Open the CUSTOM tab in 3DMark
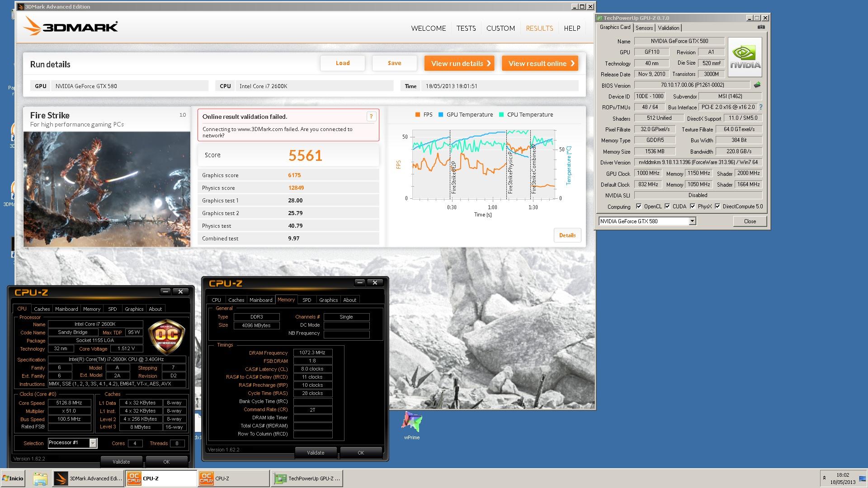 pyautogui.click(x=500, y=28)
